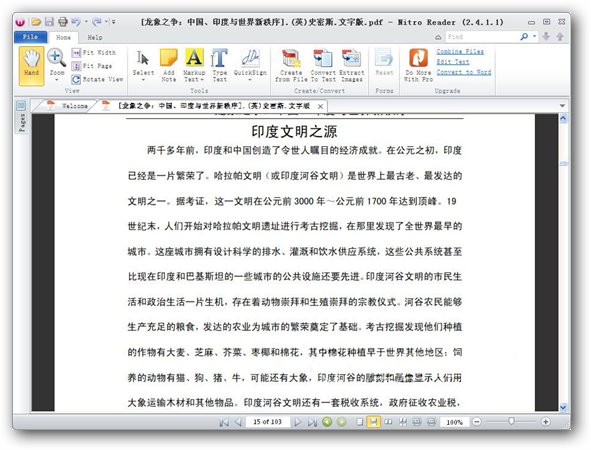Screen dimensions: 591x450
Task: Click the zoom slider handle
Action: pyautogui.click(x=511, y=421)
